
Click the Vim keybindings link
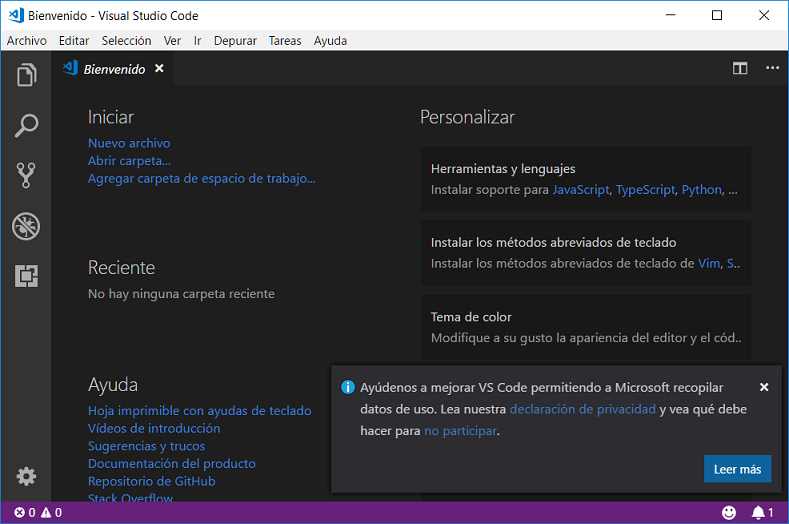709,263
